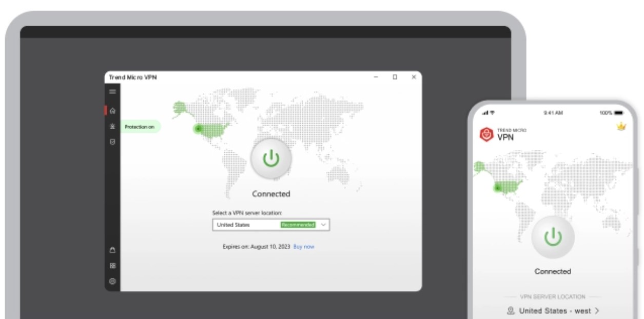
Task: Go to the Home icon in sidebar
Action: 113,110
